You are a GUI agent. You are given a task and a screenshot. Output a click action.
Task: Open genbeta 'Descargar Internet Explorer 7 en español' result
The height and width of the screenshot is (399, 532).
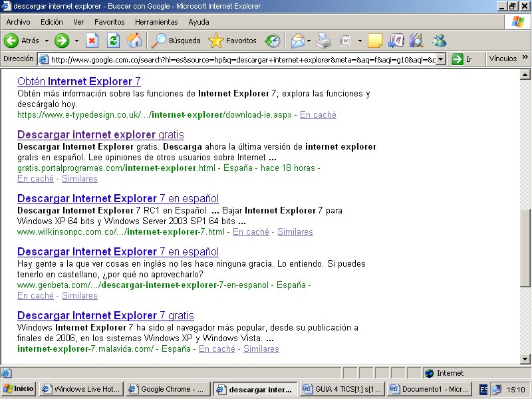tap(118, 252)
